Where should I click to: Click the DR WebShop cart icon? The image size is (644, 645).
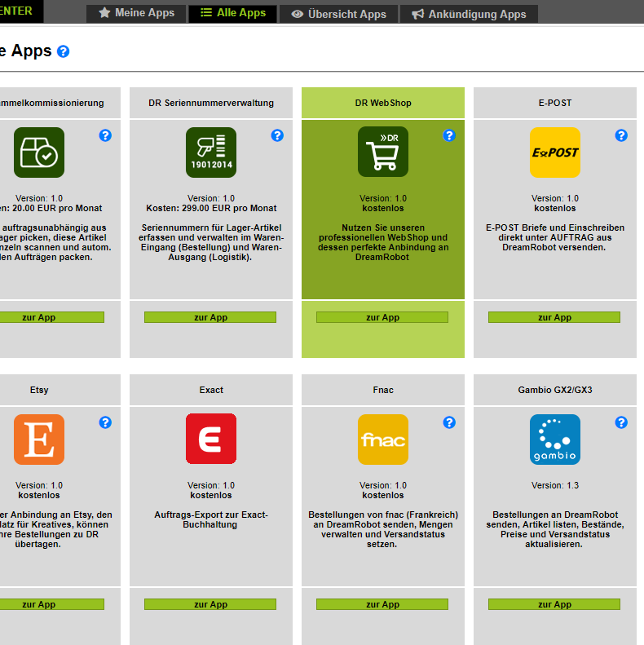click(383, 152)
